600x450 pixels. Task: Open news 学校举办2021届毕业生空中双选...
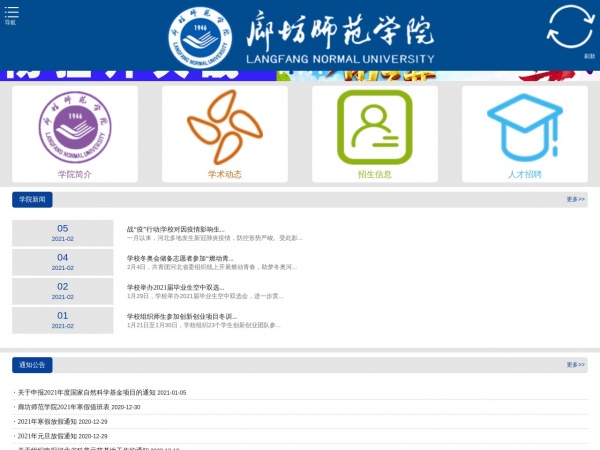tap(176, 288)
